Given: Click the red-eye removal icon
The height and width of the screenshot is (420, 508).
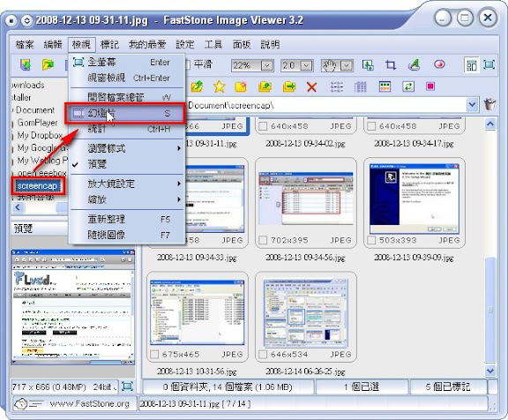Looking at the screenshot, I should click(439, 64).
